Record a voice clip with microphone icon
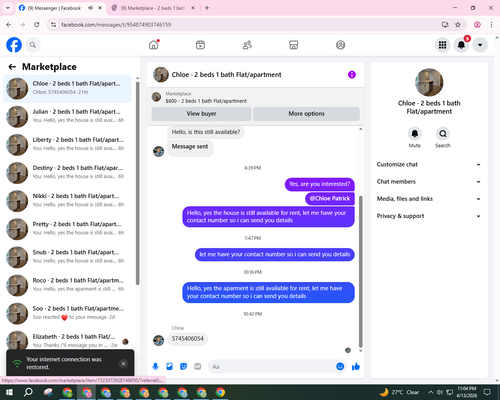Screen dimensions: 500x400 155,367
